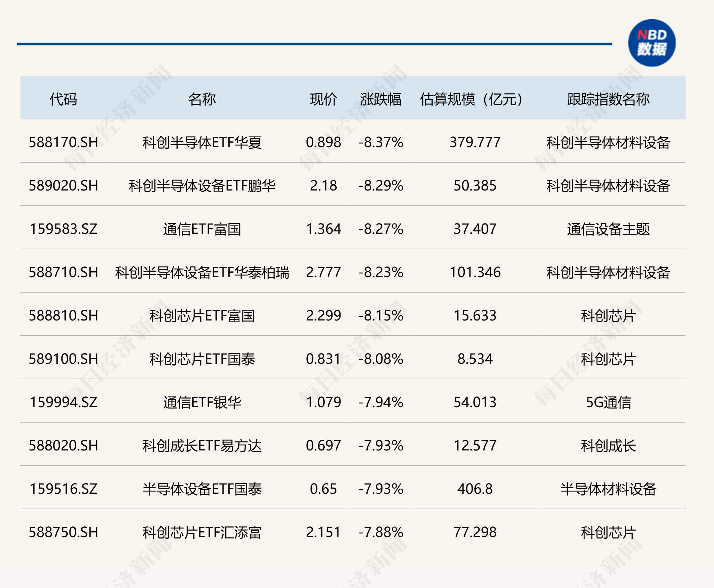Click the -8.23% change value
Image resolution: width=714 pixels, height=588 pixels.
381,272
